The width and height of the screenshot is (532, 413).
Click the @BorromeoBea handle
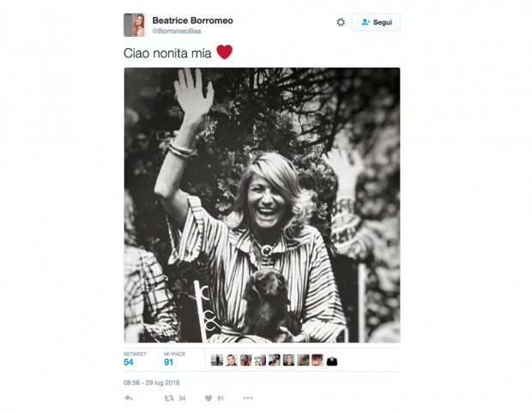(177, 31)
